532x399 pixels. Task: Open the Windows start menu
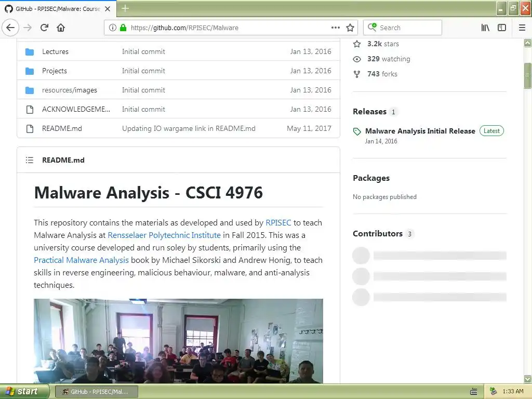point(24,392)
